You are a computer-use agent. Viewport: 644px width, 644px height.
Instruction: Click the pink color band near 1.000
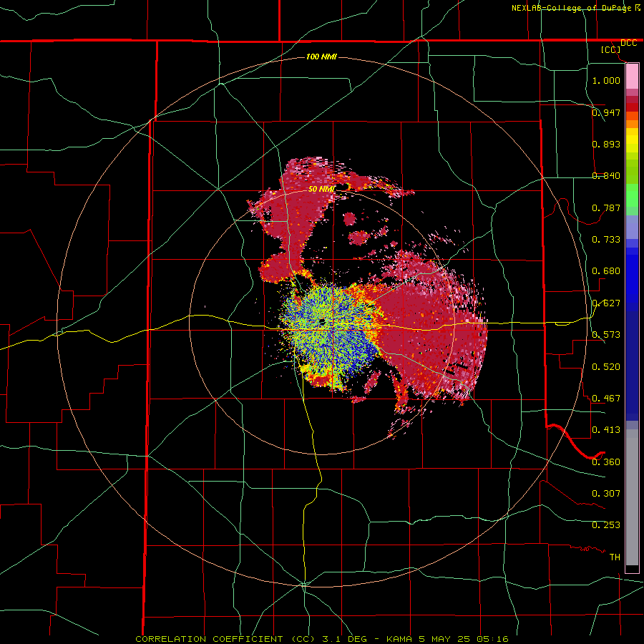pos(632,76)
